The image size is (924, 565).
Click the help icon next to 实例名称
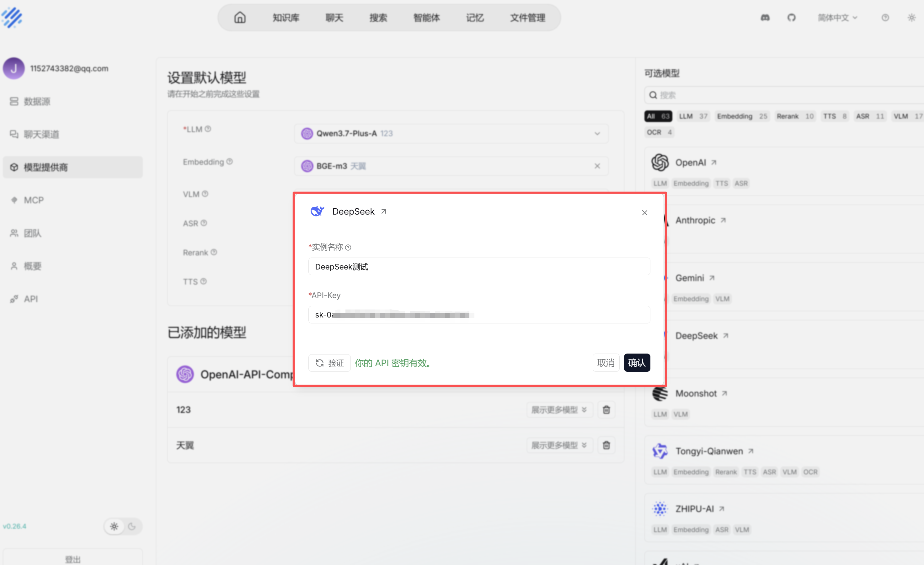(x=348, y=248)
